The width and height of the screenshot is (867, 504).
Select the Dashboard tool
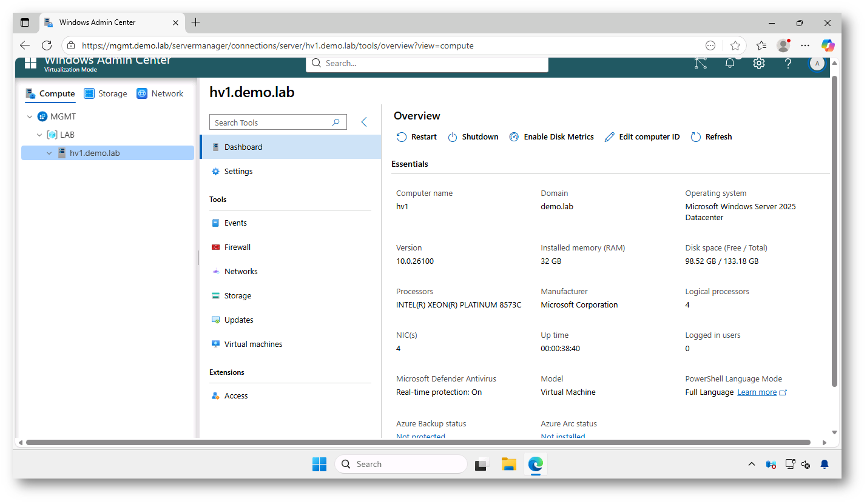243,147
